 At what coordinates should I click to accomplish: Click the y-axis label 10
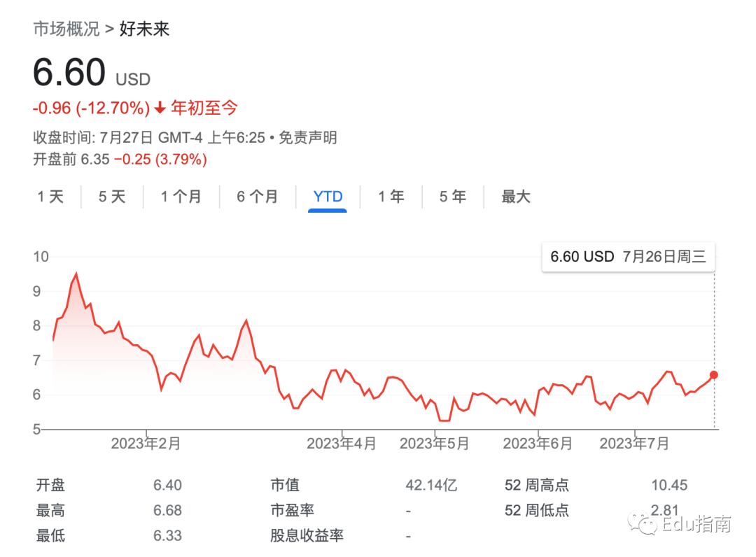(41, 257)
